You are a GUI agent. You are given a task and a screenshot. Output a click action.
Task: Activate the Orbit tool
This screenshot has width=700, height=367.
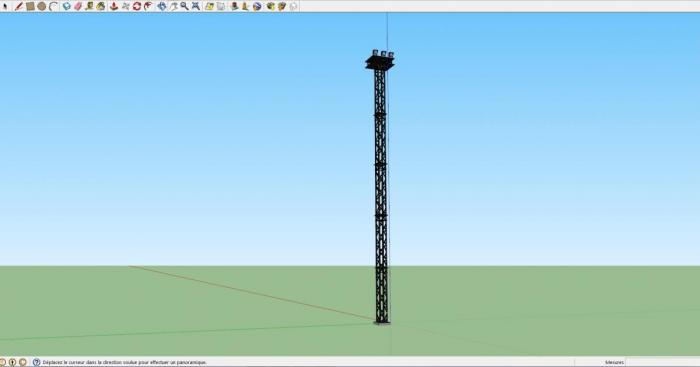coord(161,6)
